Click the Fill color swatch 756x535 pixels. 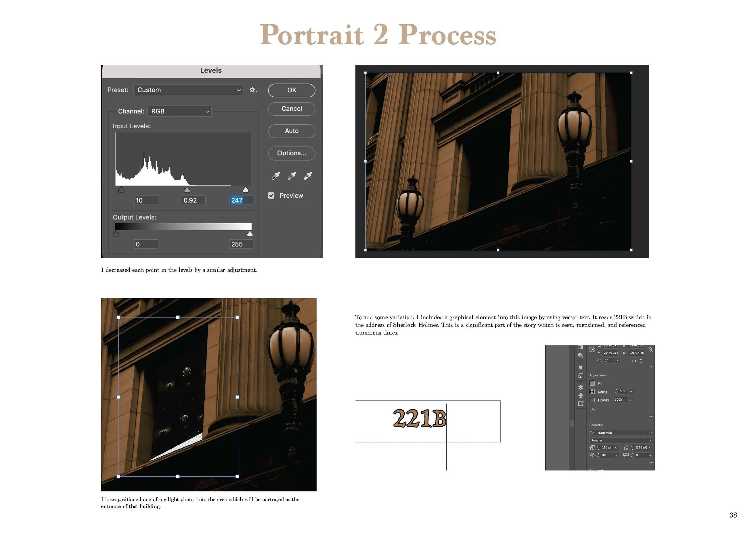pyautogui.click(x=592, y=383)
